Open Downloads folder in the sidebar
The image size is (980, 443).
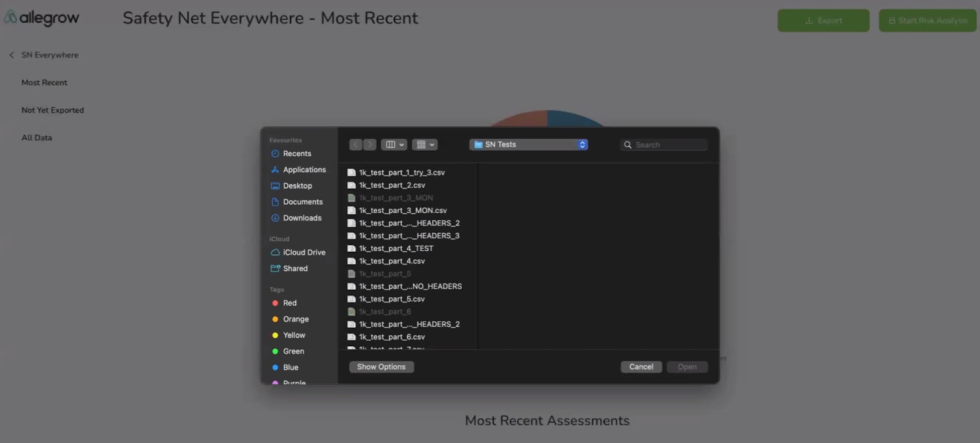coord(302,218)
